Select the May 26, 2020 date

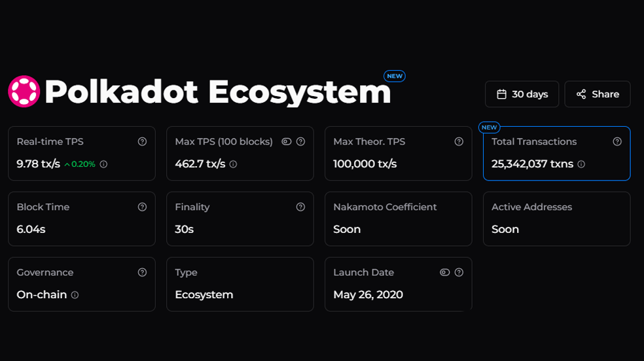(x=368, y=294)
